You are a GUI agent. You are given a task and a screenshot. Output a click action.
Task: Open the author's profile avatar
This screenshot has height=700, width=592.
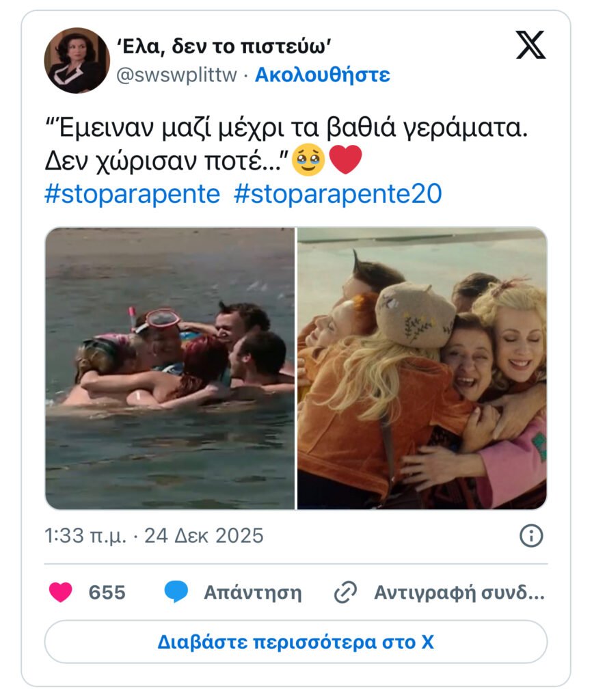click(77, 60)
